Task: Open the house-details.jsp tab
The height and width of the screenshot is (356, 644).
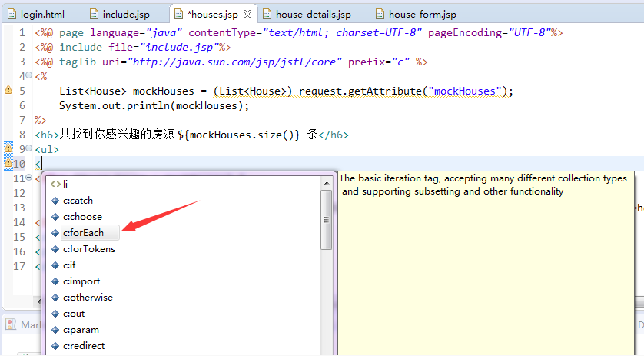Action: [313, 15]
